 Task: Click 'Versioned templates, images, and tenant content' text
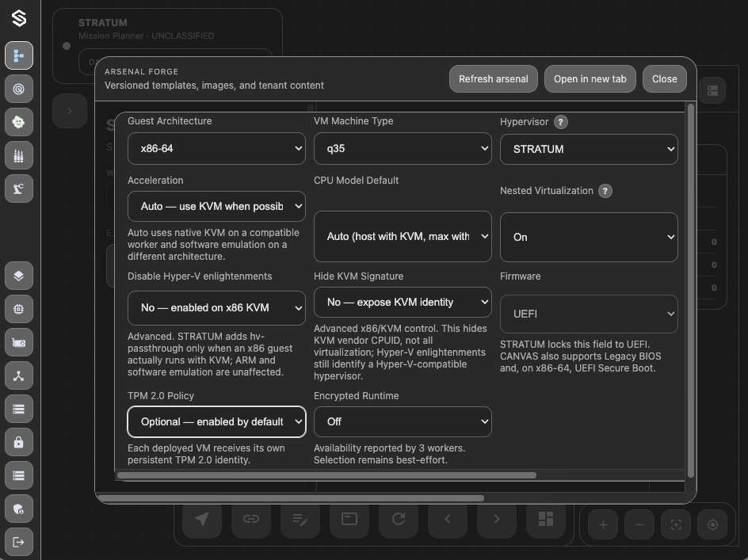pos(214,86)
